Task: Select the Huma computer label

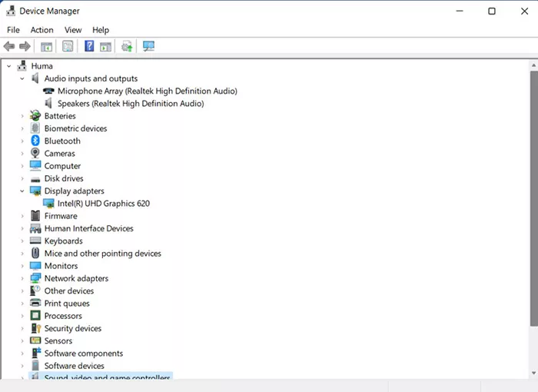Action: [x=42, y=66]
